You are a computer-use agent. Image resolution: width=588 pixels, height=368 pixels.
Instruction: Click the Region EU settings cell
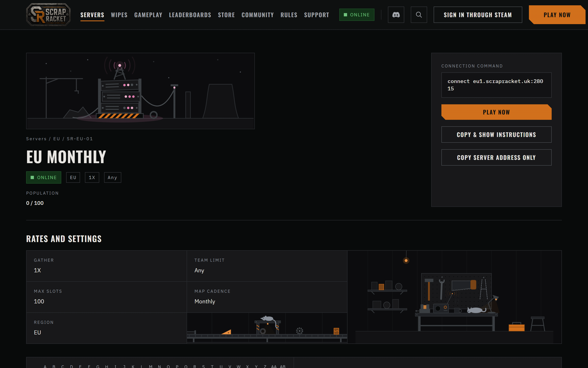point(106,328)
